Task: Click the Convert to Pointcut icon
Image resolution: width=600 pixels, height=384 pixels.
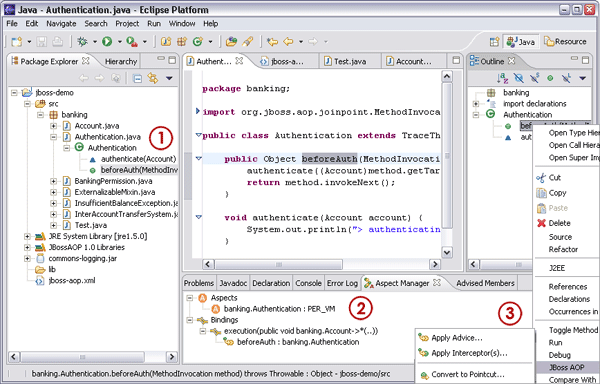Action: 424,375
